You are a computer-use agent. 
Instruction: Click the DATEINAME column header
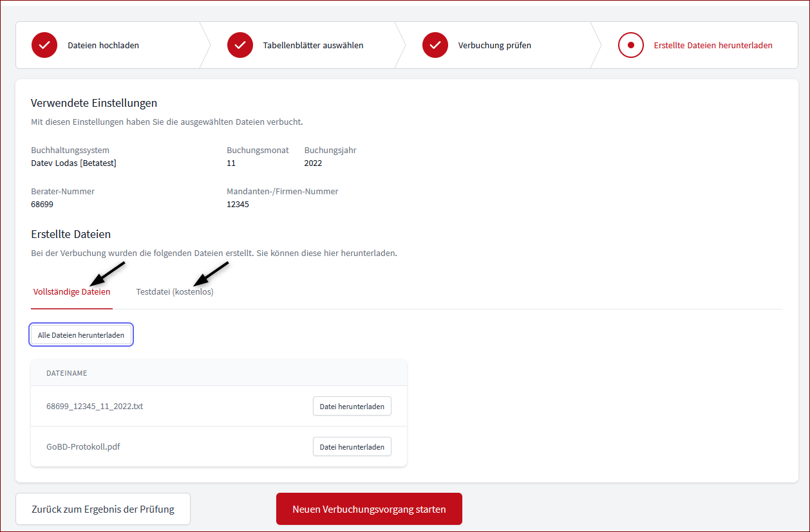coord(66,373)
